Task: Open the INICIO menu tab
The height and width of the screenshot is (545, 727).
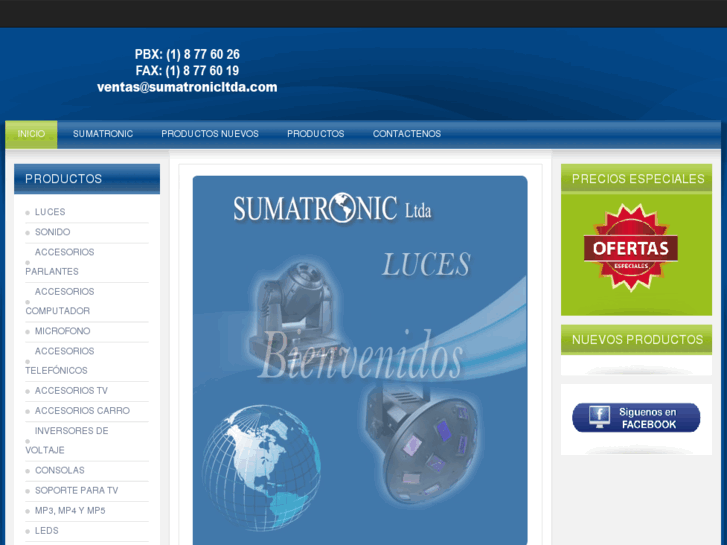Action: click(31, 134)
